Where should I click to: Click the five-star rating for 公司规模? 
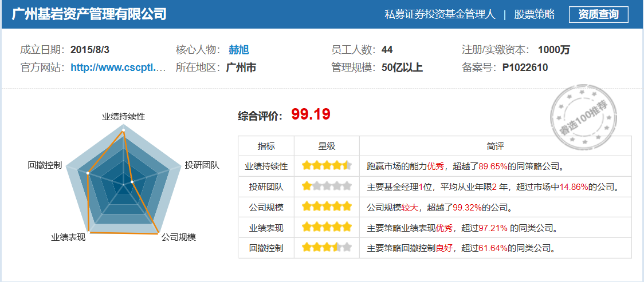[x=327, y=206]
